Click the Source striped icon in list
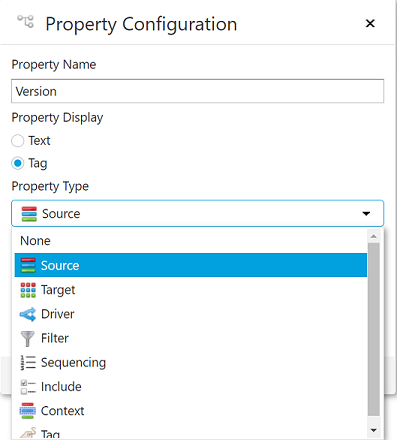 pyautogui.click(x=28, y=265)
